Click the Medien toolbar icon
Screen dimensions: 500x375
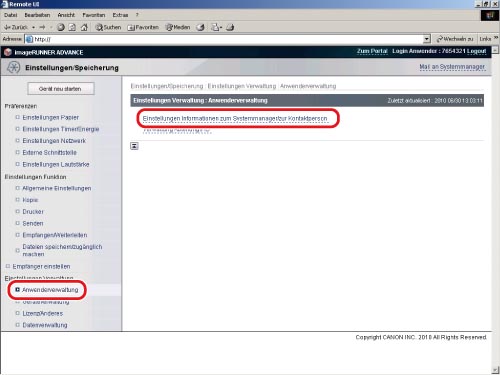[178, 27]
